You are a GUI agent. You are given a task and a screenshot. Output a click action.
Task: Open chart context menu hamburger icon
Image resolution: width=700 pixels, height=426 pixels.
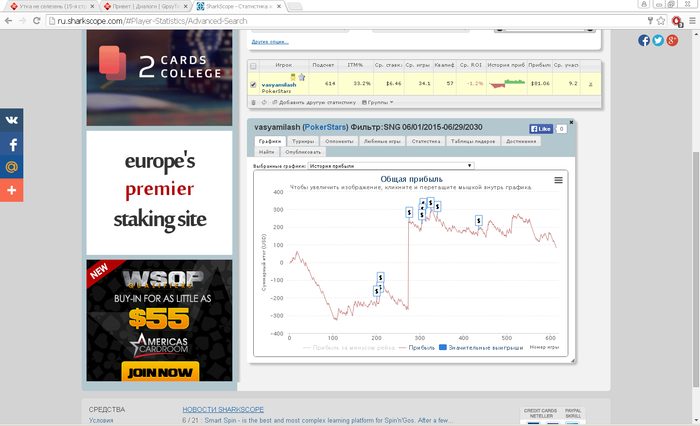(x=558, y=180)
